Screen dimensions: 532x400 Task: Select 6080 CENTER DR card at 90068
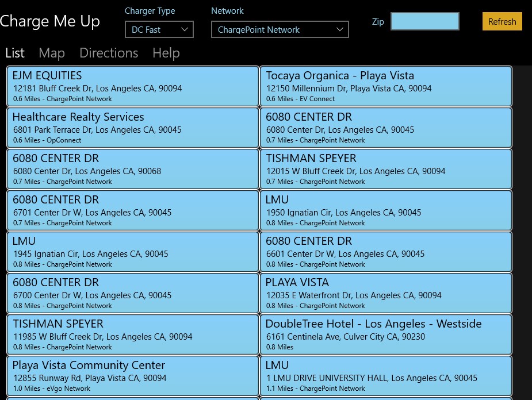133,169
